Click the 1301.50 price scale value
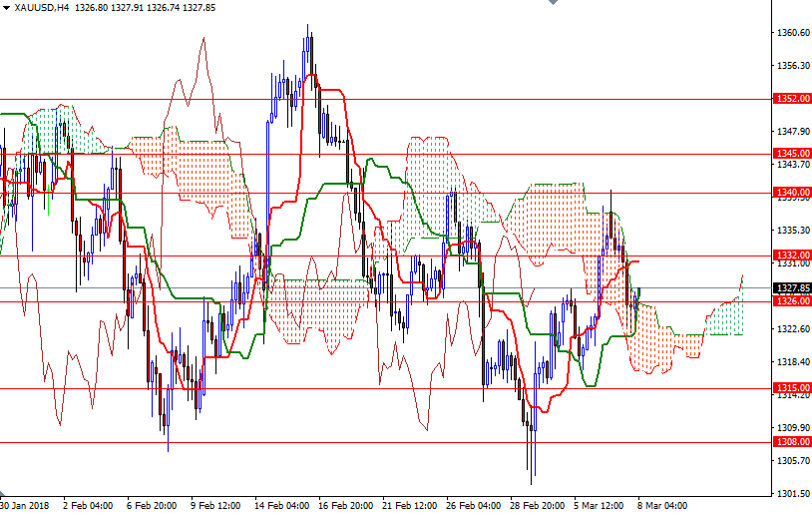This screenshot has width=812, height=513. coord(794,494)
